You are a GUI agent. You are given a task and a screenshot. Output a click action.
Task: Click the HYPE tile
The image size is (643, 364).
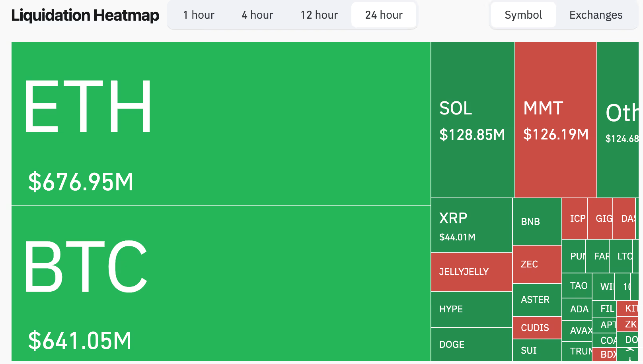tap(472, 309)
